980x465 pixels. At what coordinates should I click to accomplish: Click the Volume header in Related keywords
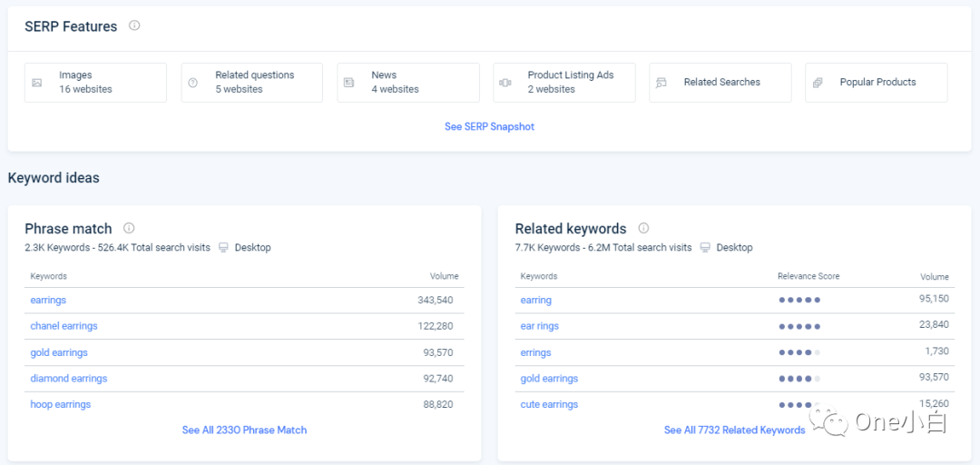tap(935, 276)
